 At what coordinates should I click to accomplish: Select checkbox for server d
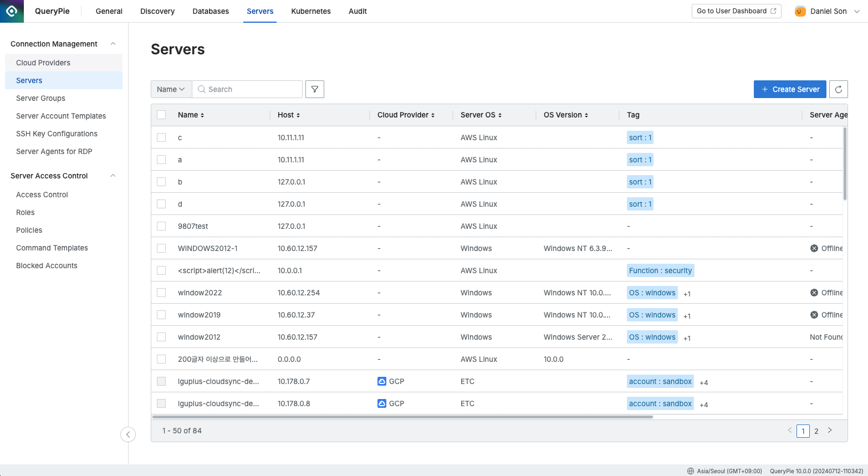tap(161, 204)
